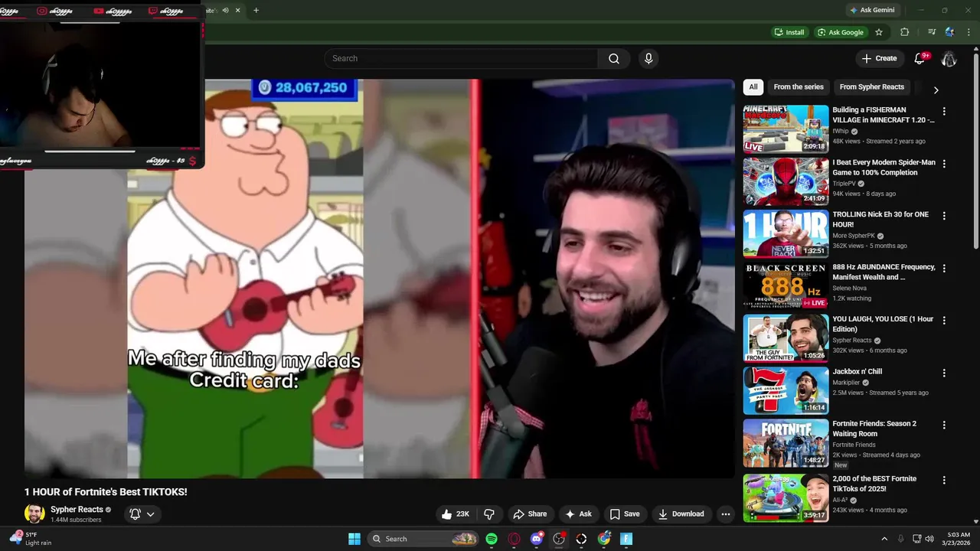Open the 1 HOUR Nick Eh 30 thumbnail
Image resolution: width=980 pixels, height=551 pixels.
[786, 233]
